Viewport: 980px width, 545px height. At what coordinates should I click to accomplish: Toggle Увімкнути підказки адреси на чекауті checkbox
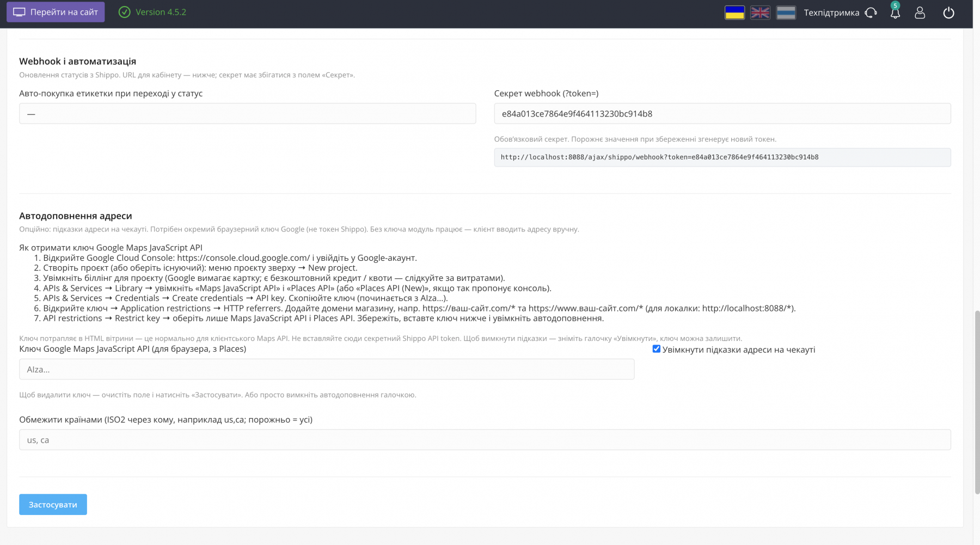[x=656, y=349]
